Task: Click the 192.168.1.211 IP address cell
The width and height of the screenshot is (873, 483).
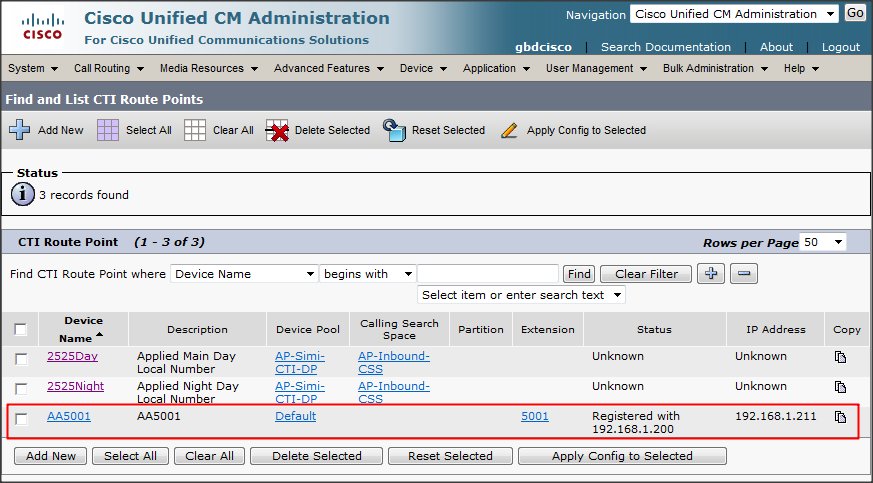Action: (x=776, y=416)
